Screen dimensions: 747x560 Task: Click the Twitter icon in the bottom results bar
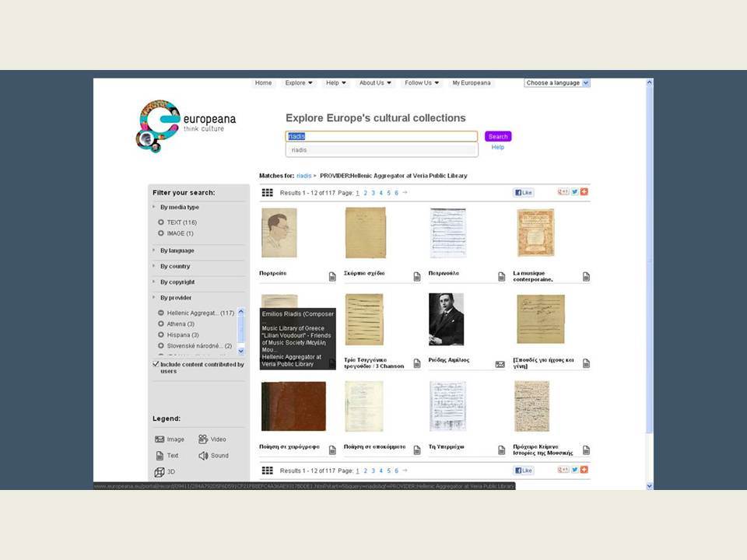575,470
